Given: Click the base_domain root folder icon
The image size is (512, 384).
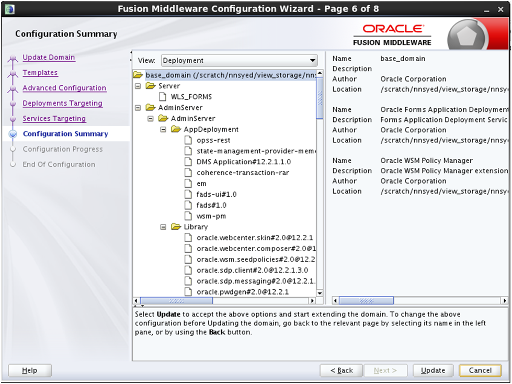Looking at the screenshot, I should pos(138,75).
